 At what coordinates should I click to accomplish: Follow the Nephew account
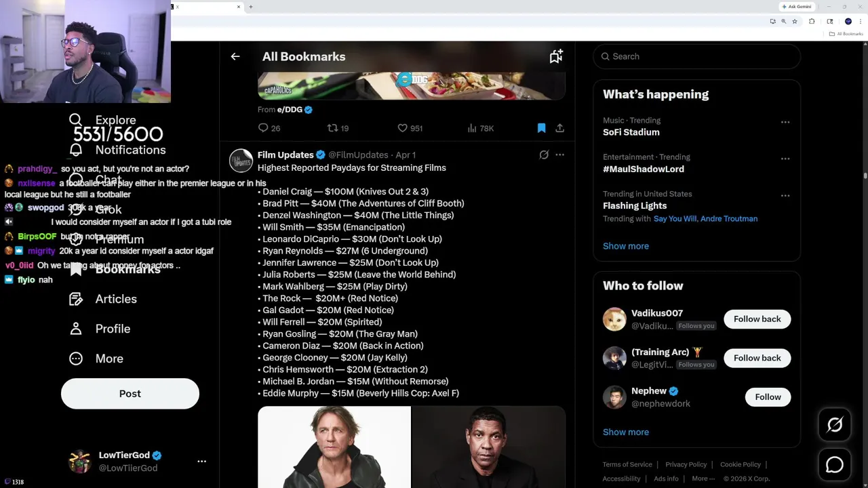(768, 397)
